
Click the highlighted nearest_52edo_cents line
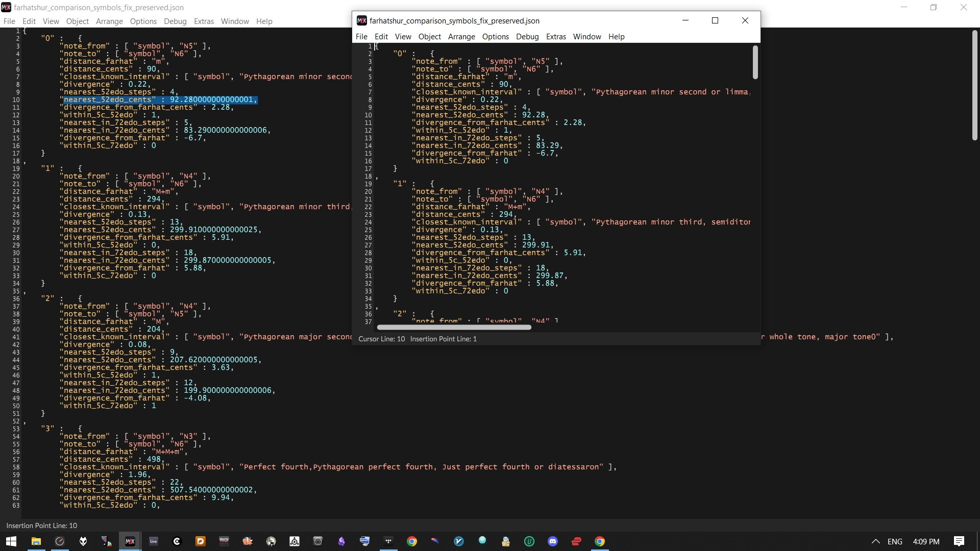[x=160, y=100]
